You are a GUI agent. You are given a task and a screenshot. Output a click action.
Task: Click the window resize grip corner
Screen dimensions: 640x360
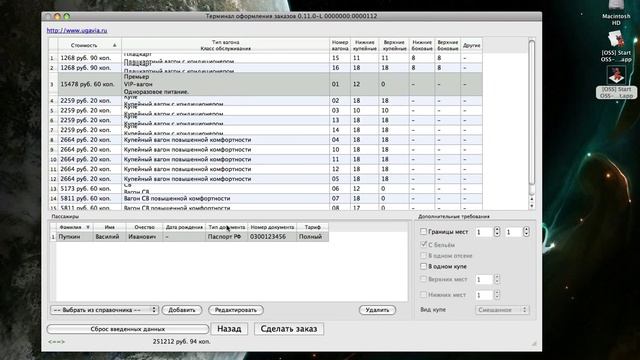534,343
